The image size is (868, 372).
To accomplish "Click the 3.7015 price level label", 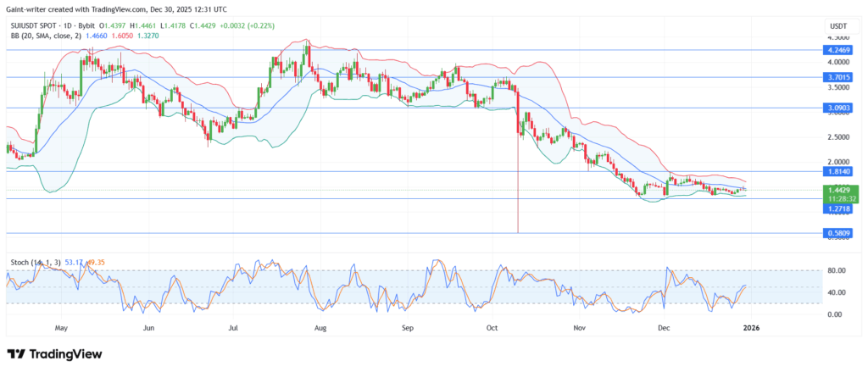I will click(x=839, y=77).
